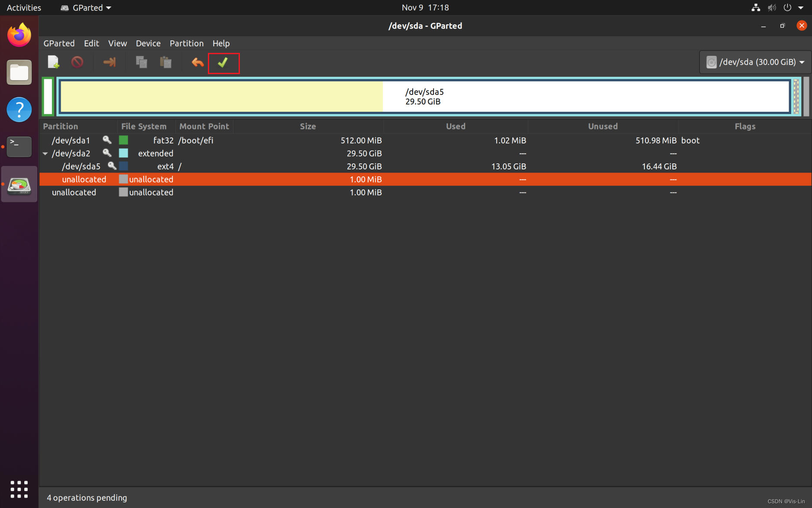Click the green fat32 color swatch

tap(123, 140)
